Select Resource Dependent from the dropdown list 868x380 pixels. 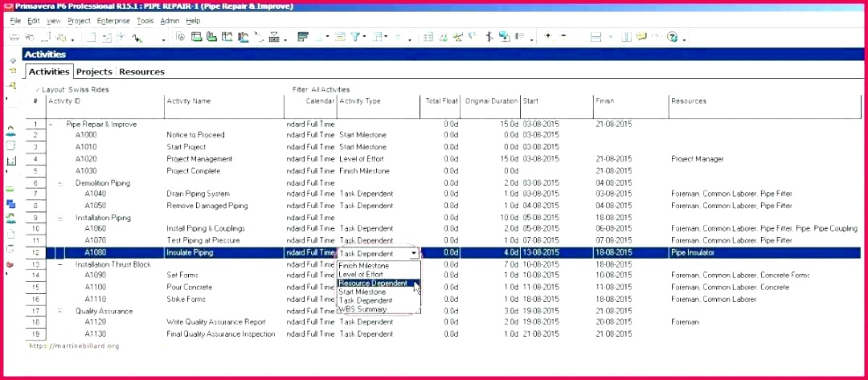[x=373, y=283]
